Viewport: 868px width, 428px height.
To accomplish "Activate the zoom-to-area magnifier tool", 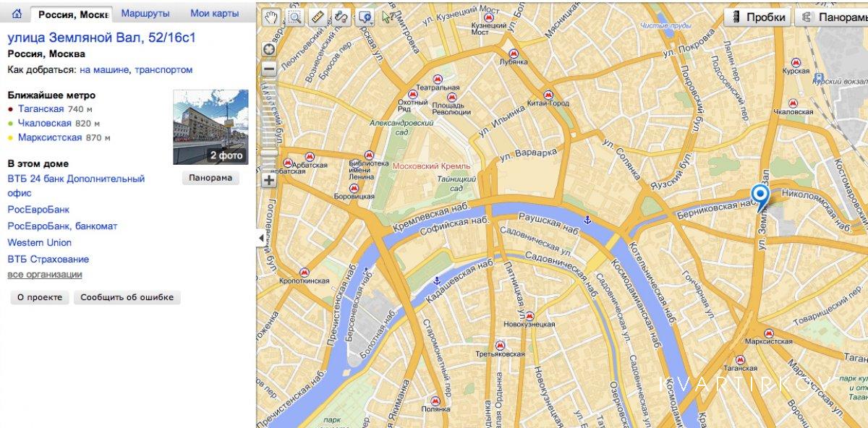I will [x=294, y=17].
